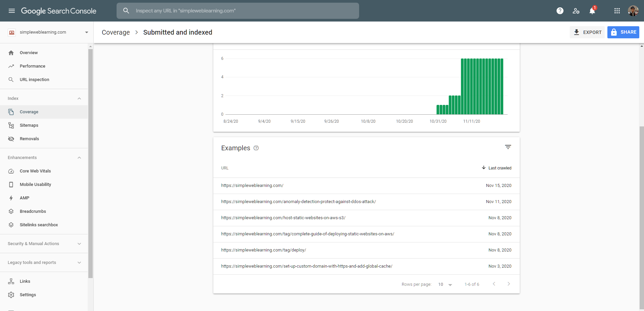Expand Security & Manual Actions section
The image size is (644, 311).
79,244
